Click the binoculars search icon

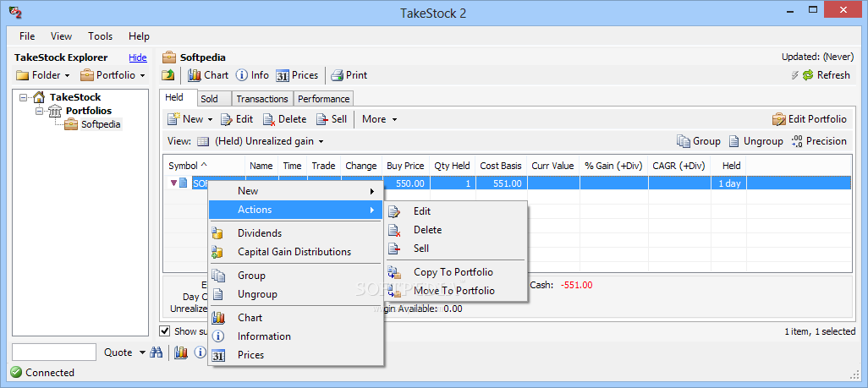click(x=157, y=352)
